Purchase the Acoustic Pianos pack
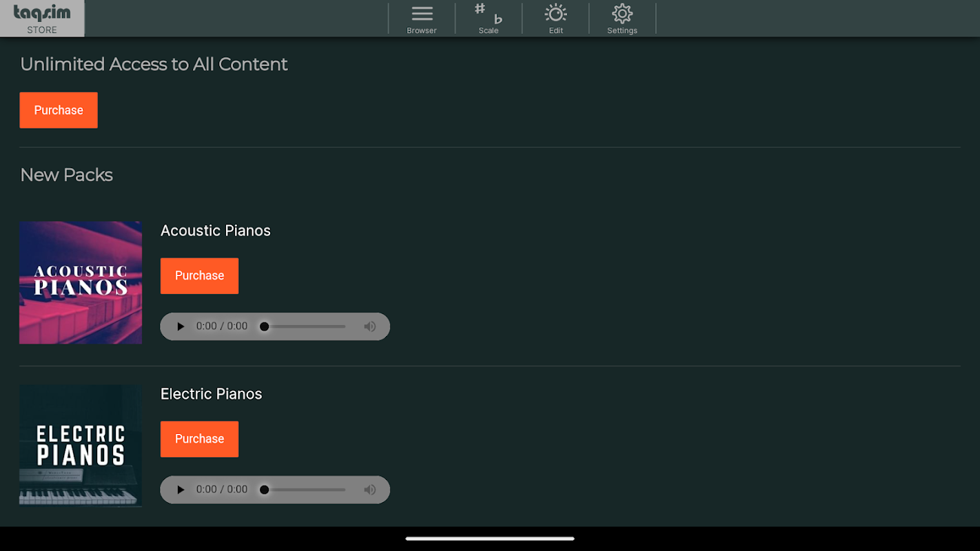The image size is (980, 551). coord(199,275)
